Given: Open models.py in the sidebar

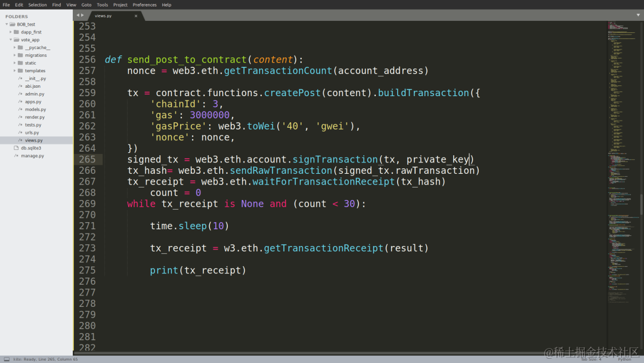Looking at the screenshot, I should tap(35, 109).
